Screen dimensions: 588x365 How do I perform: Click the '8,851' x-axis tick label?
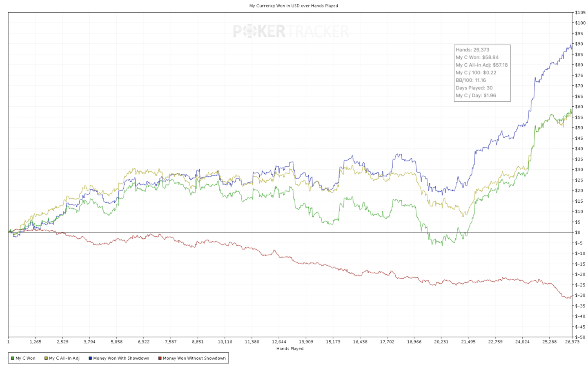pos(198,342)
